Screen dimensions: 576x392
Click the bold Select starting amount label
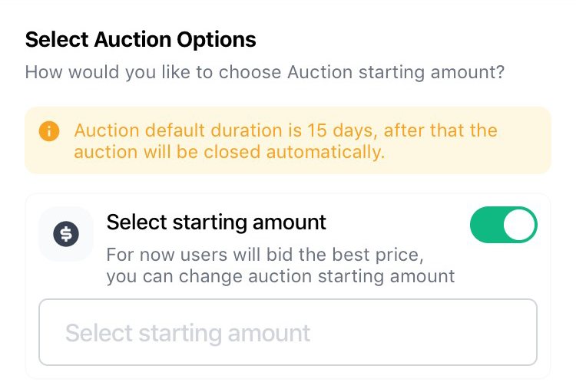click(x=217, y=222)
